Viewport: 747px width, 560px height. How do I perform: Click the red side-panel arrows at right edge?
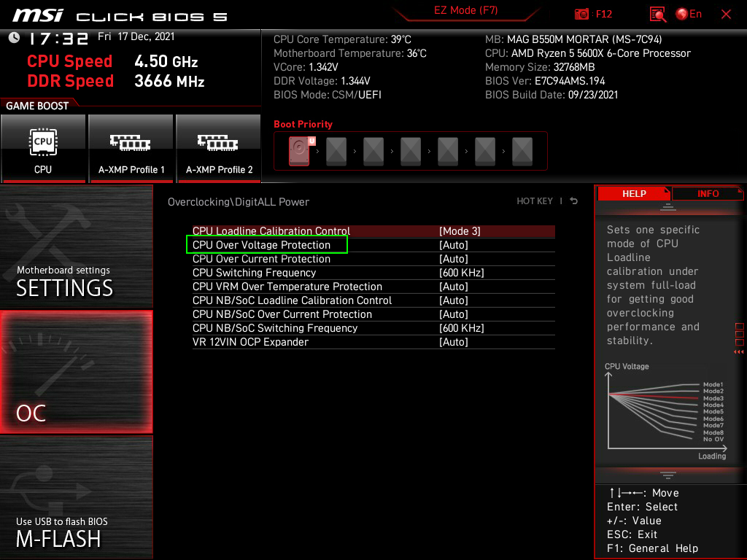click(739, 352)
